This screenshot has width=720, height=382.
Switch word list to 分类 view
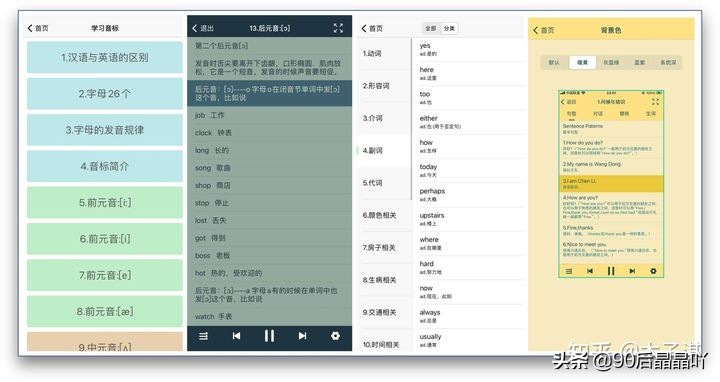pyautogui.click(x=449, y=28)
